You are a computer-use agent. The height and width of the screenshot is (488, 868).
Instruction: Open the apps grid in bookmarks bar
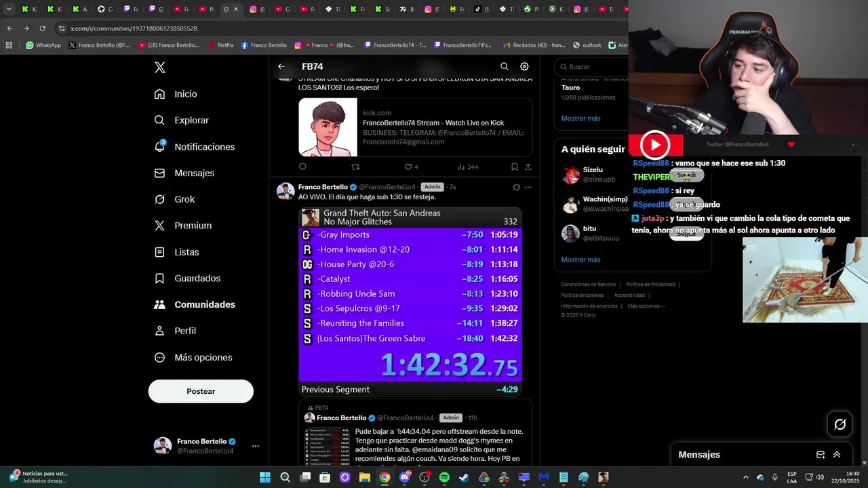coord(9,45)
